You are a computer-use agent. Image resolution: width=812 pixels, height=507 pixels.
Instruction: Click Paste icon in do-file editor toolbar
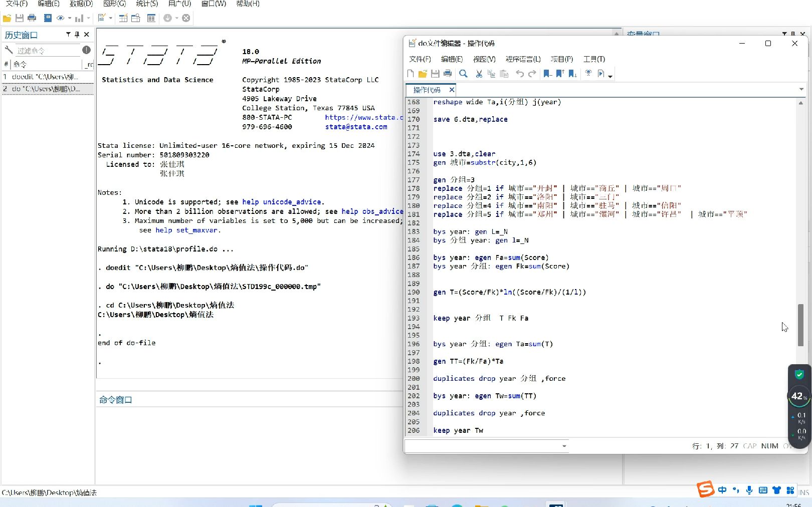click(x=504, y=74)
